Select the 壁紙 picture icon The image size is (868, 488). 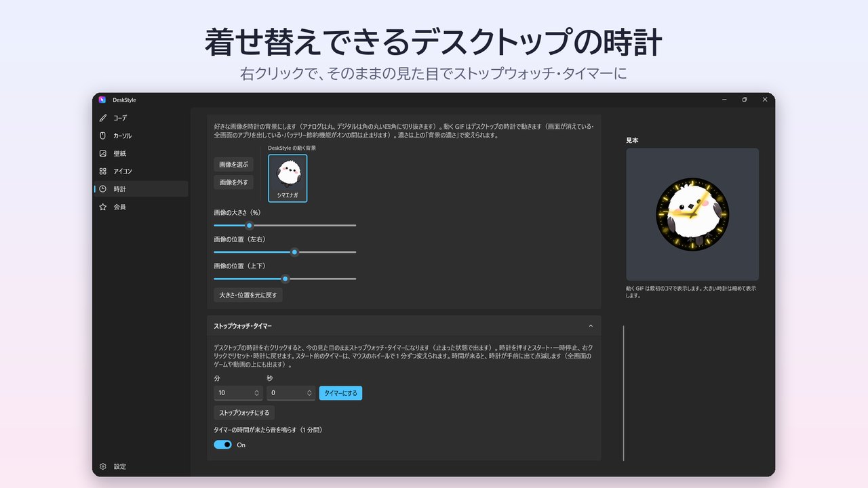click(103, 153)
